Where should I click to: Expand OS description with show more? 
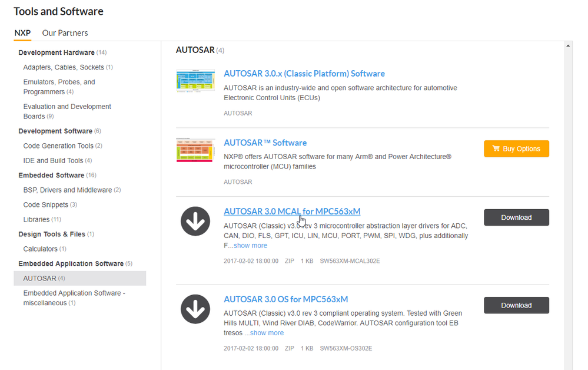267,333
